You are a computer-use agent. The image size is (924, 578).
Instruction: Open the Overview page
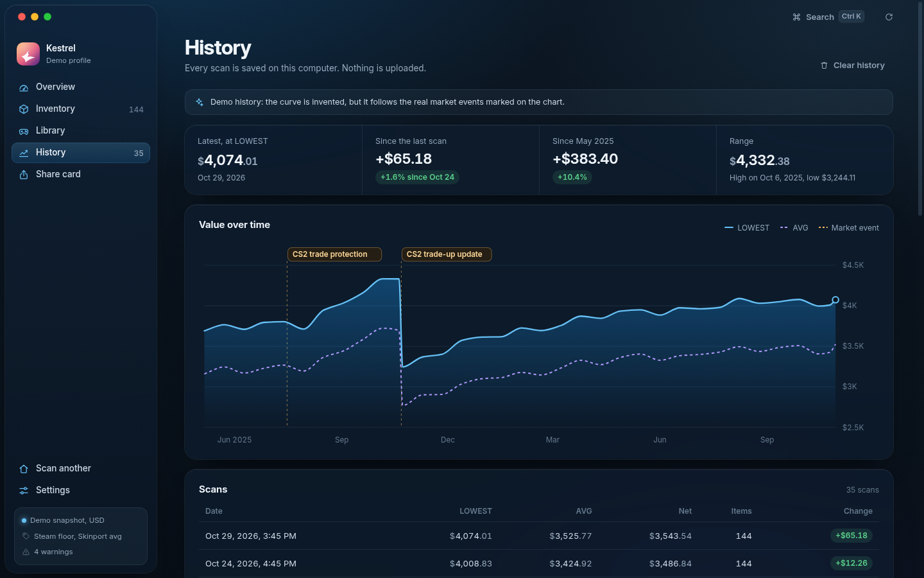[x=81, y=87]
